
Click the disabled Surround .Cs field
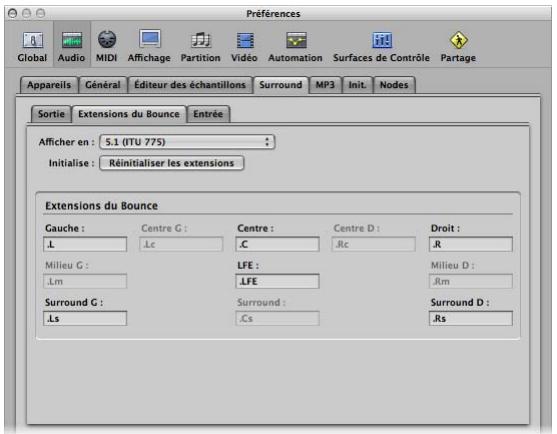[277, 318]
